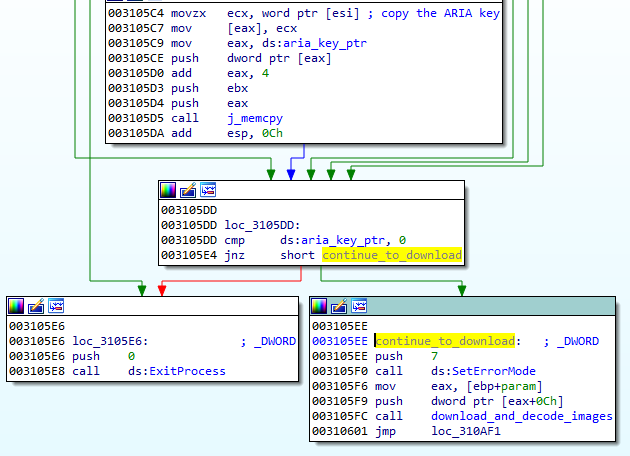The width and height of the screenshot is (630, 456).
Task: Open the color picker on the loc_3105E6 node
Action: 16,306
